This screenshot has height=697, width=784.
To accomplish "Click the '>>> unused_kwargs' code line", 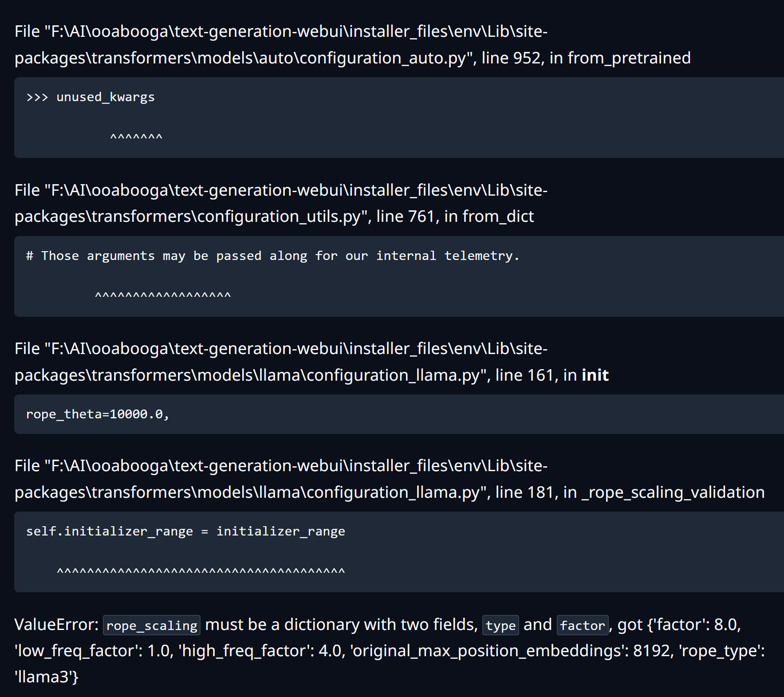I will (91, 97).
